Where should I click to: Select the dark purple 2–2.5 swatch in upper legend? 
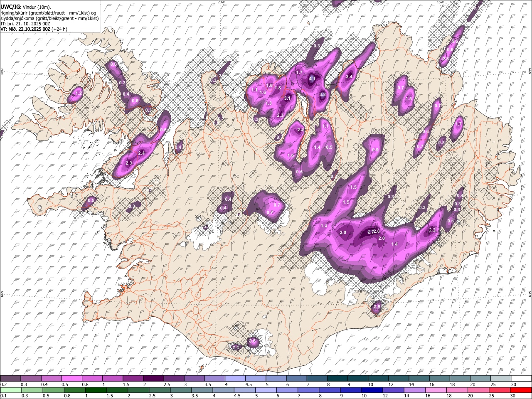(153, 379)
